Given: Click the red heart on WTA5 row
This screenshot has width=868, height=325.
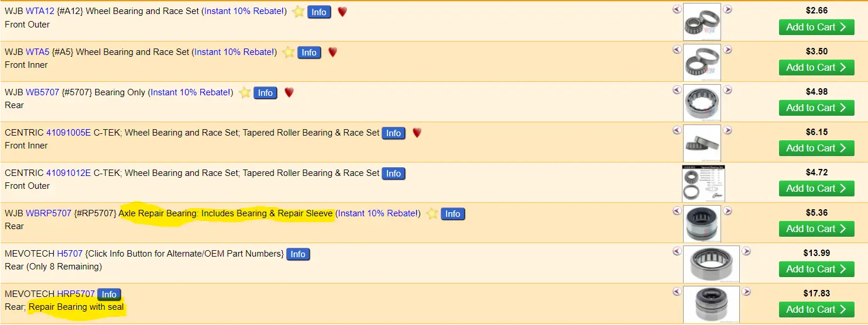Looking at the screenshot, I should (x=332, y=52).
